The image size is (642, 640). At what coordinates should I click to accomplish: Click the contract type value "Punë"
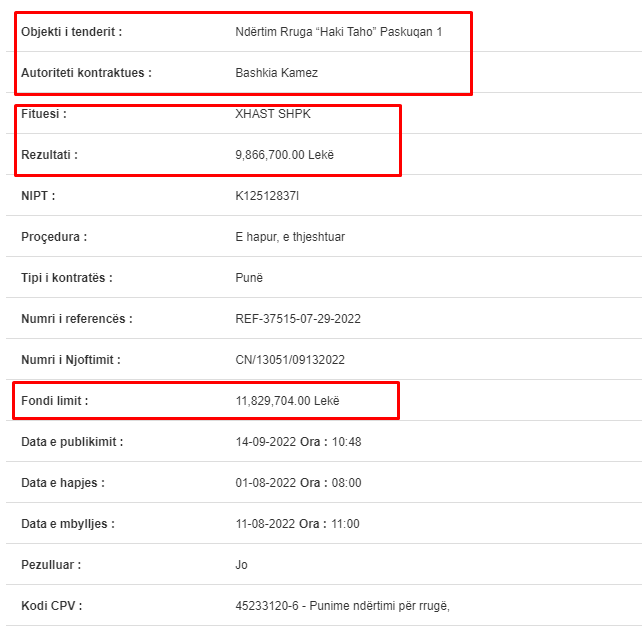point(249,278)
